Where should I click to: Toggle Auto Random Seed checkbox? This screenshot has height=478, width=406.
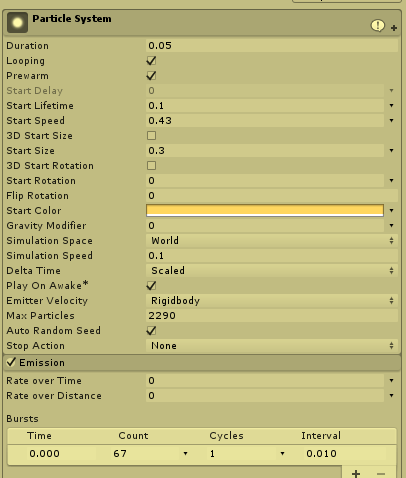click(151, 331)
